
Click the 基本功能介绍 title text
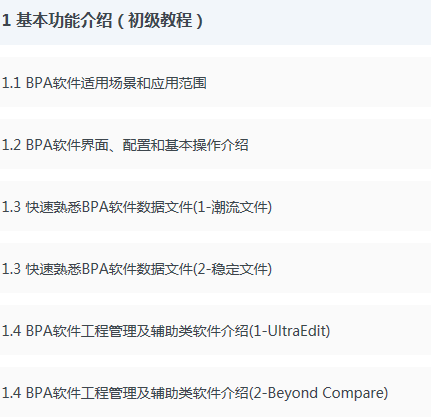tap(64, 20)
